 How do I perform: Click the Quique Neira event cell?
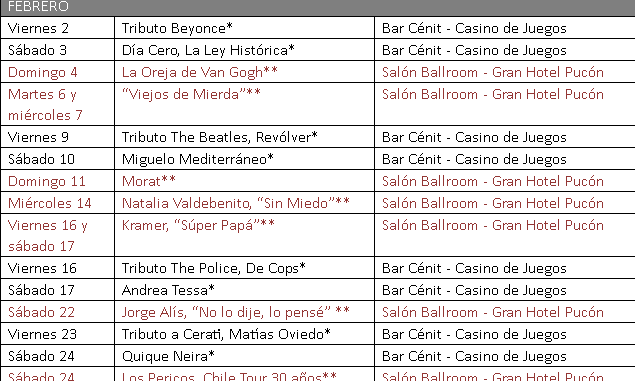(245, 355)
